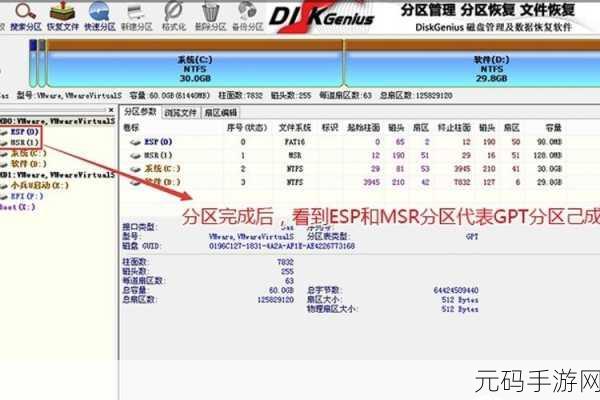Click 系统(C:) drive icon in partition table

pyautogui.click(x=135, y=169)
